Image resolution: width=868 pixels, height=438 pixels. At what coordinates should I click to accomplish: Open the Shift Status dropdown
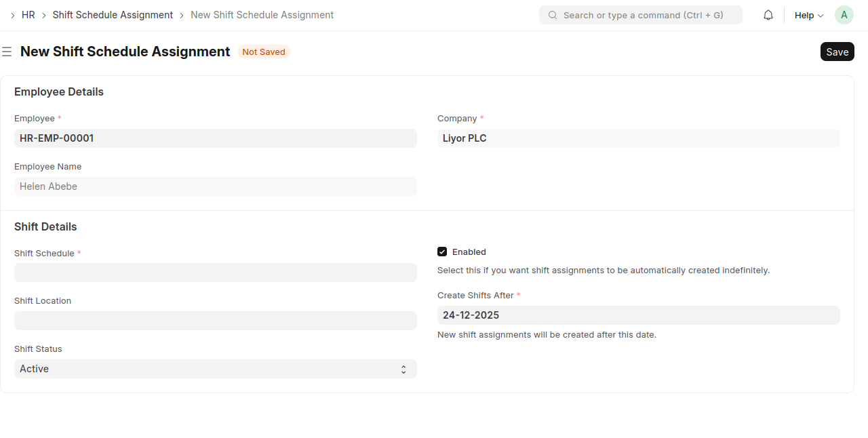click(x=215, y=369)
